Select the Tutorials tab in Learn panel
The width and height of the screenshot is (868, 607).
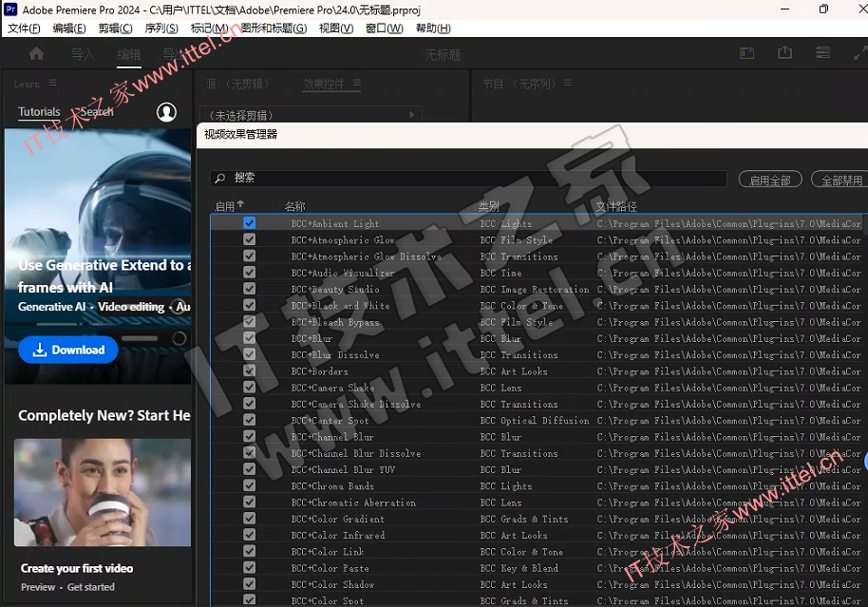(x=39, y=112)
